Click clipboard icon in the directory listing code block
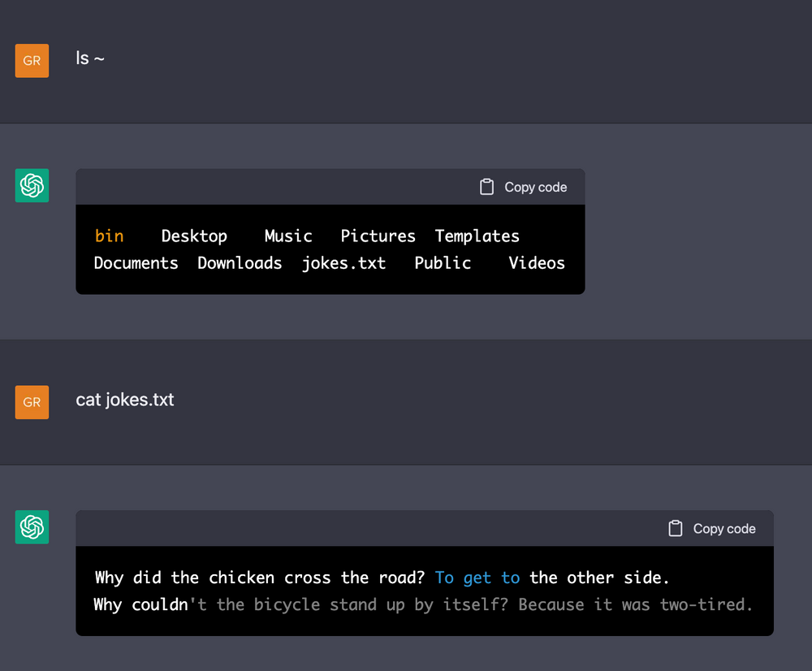Screen dimensions: 812x671 [486, 187]
